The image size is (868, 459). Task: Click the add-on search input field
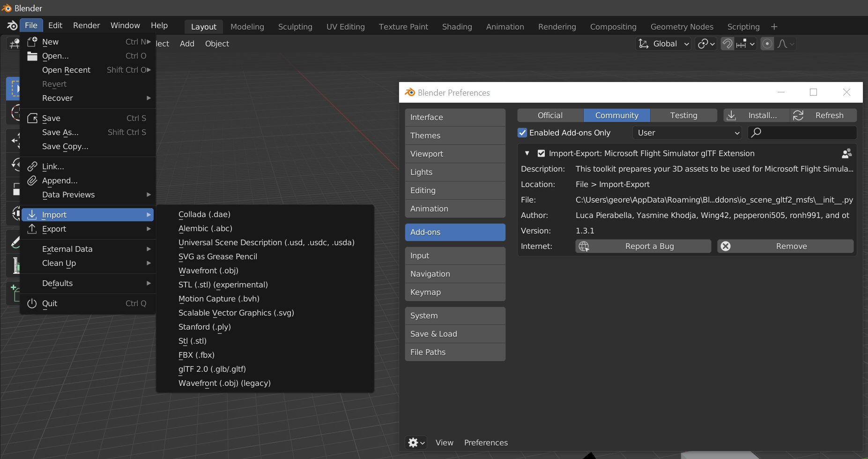pyautogui.click(x=802, y=133)
